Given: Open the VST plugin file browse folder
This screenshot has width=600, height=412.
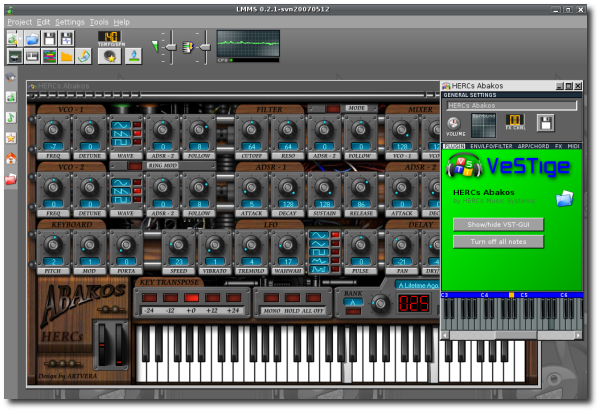Looking at the screenshot, I should 564,198.
